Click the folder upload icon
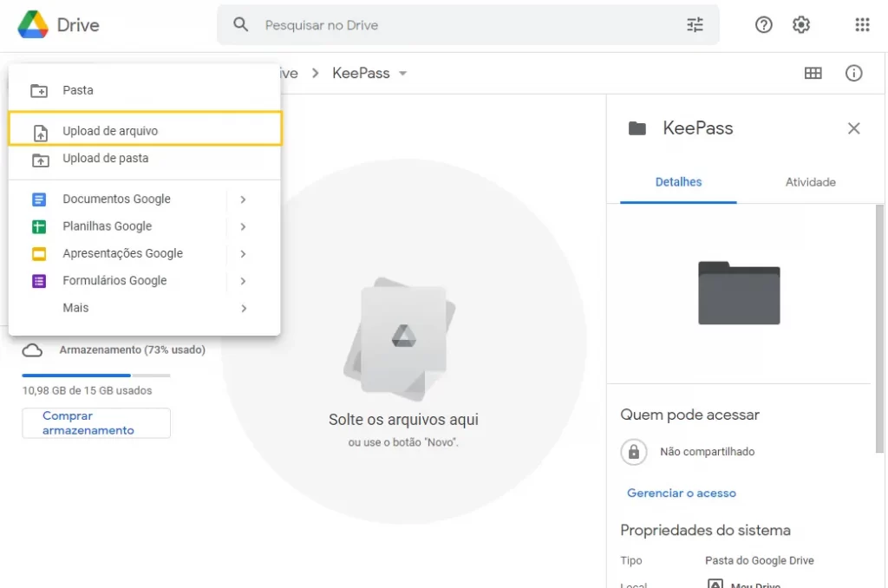Screen dimensions: 888x588 40,160
